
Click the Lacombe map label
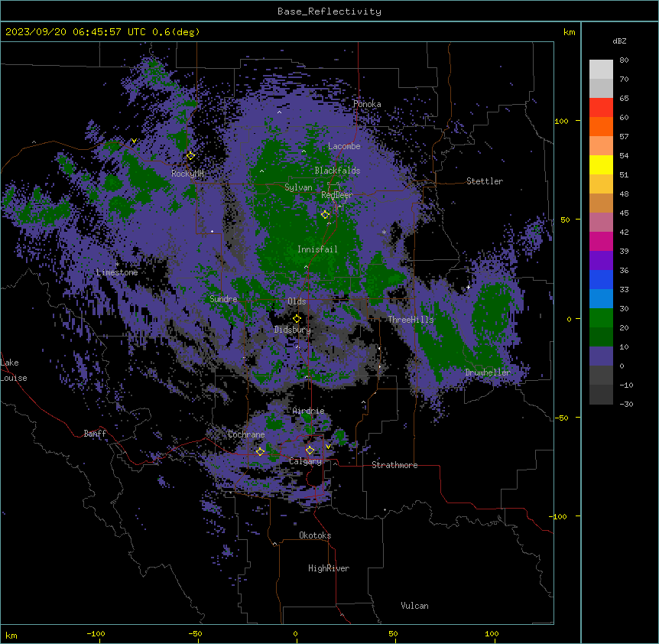pos(344,146)
